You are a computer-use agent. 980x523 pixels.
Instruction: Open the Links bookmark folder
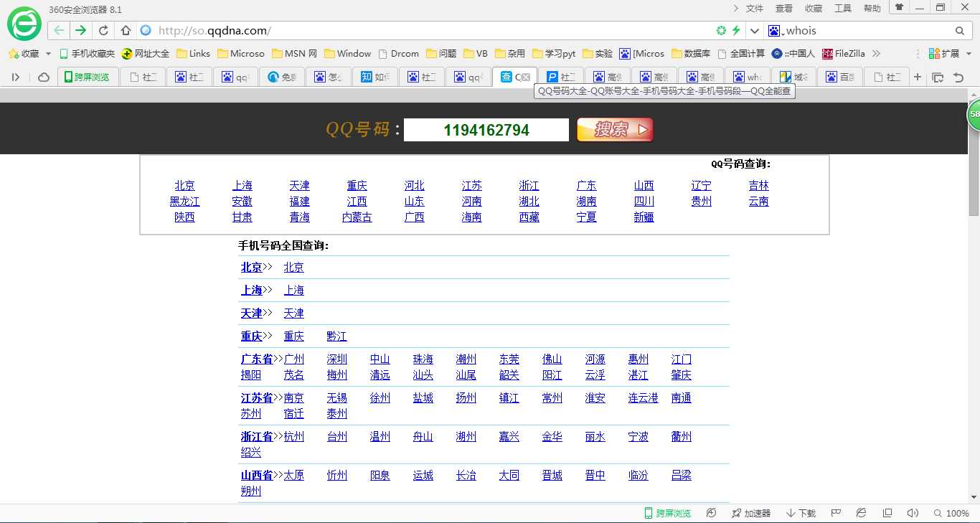coord(194,54)
